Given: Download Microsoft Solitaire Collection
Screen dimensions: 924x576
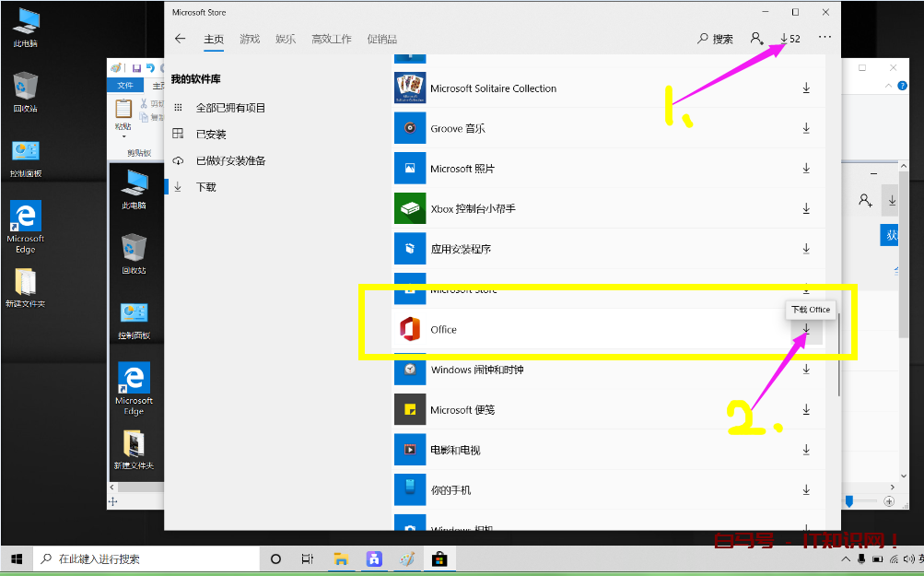Looking at the screenshot, I should point(806,88).
